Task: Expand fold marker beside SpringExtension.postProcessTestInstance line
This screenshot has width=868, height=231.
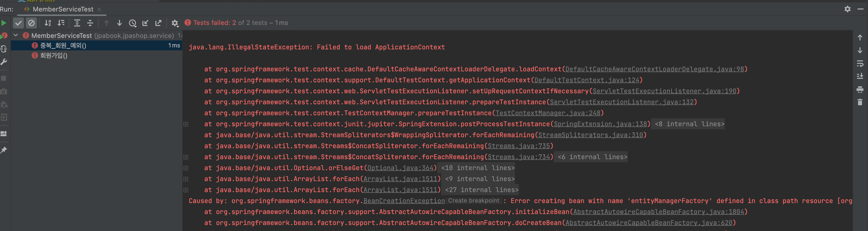Action: click(186, 124)
